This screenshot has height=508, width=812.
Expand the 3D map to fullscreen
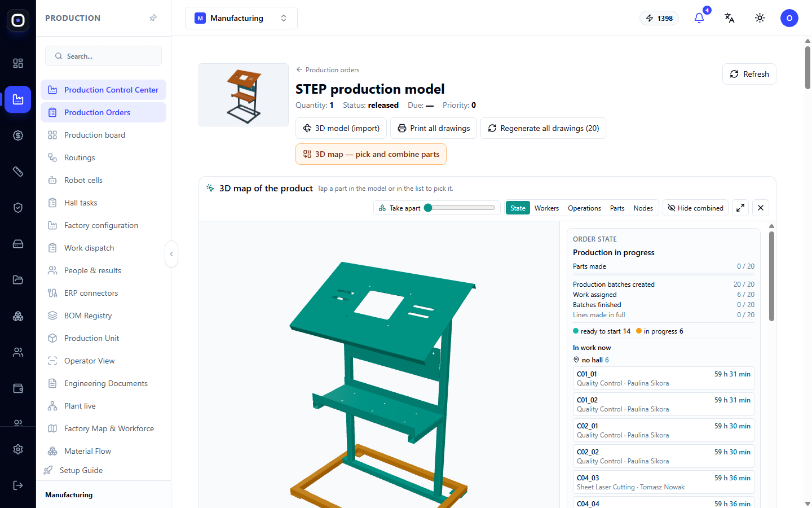click(x=740, y=208)
